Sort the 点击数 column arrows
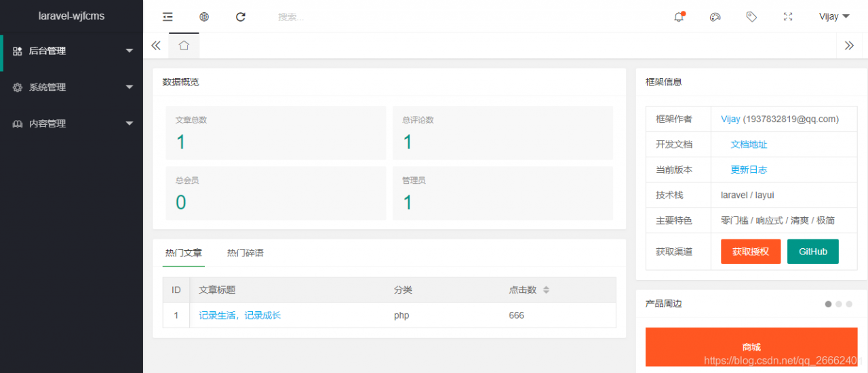 point(546,290)
